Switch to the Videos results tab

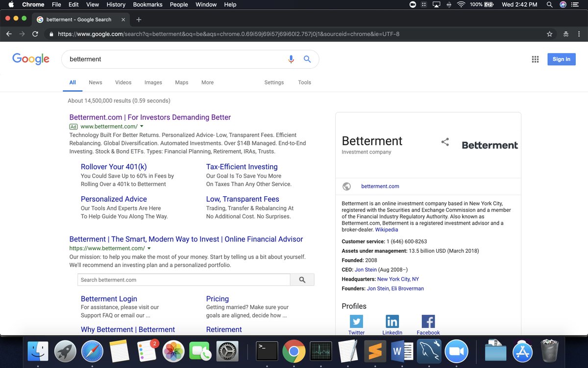[x=123, y=82]
